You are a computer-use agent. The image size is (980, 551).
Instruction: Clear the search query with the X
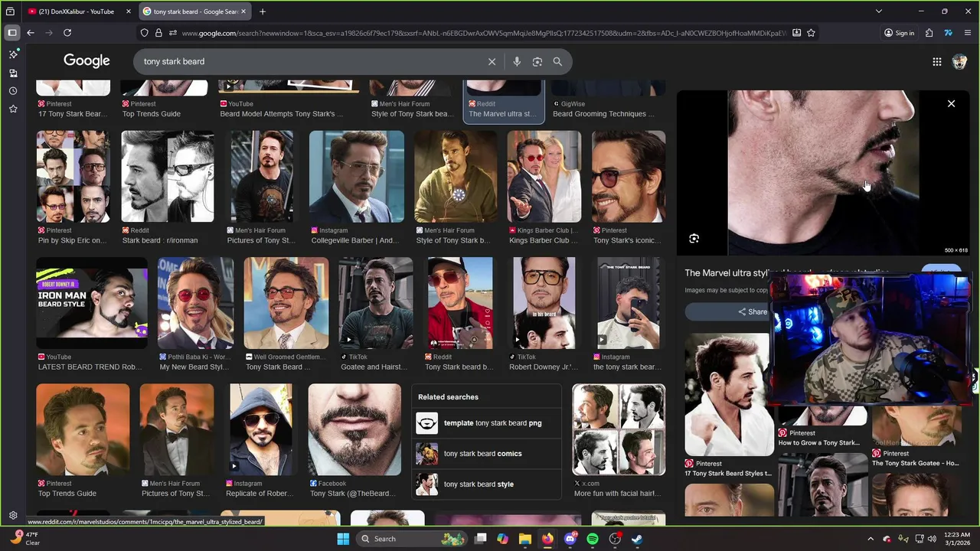point(492,61)
